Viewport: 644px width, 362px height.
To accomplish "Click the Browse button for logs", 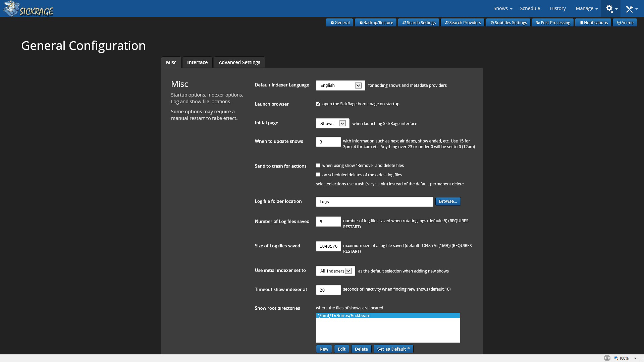I will (x=448, y=201).
